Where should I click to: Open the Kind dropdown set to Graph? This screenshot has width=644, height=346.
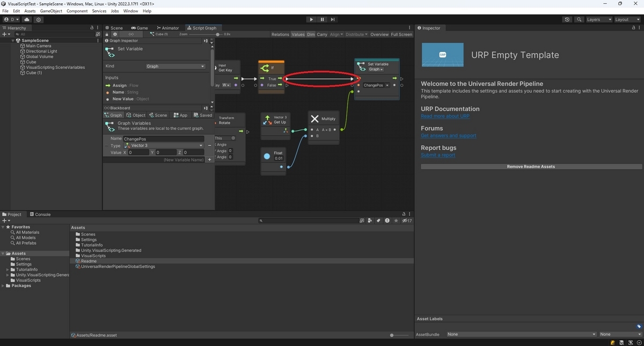pyautogui.click(x=175, y=67)
